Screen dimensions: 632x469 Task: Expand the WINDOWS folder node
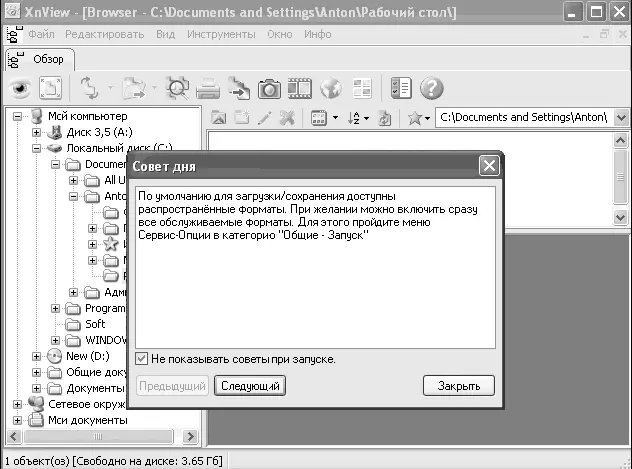55,340
